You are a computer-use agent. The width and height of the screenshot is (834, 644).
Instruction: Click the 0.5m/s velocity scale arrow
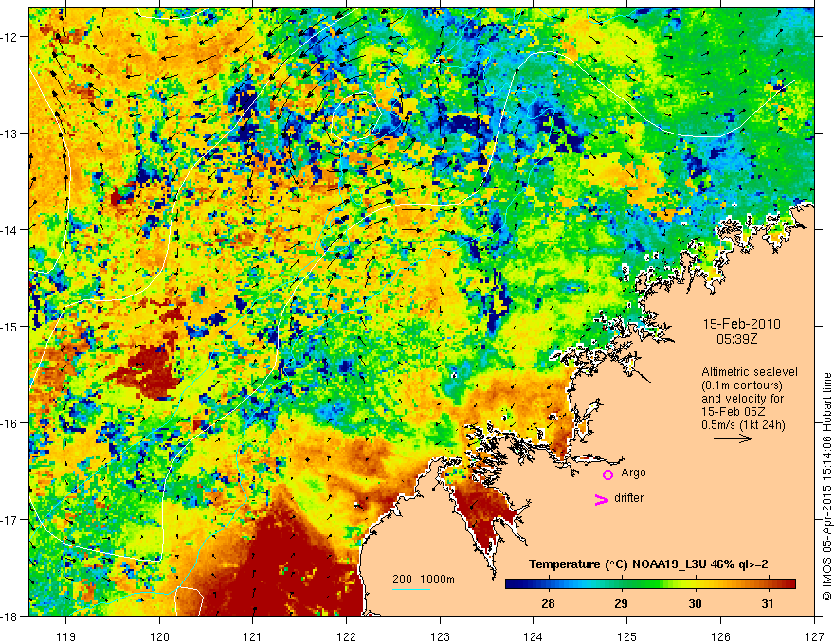733,438
